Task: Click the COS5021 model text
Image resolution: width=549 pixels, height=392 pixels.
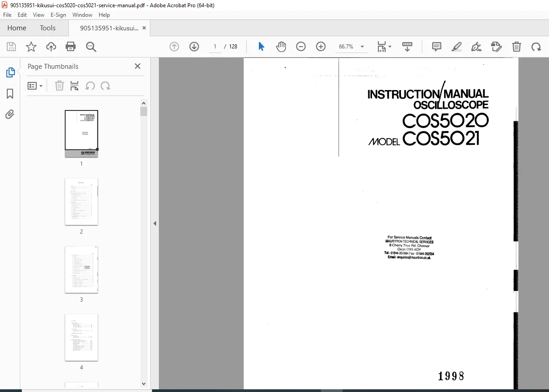Action: tap(441, 139)
